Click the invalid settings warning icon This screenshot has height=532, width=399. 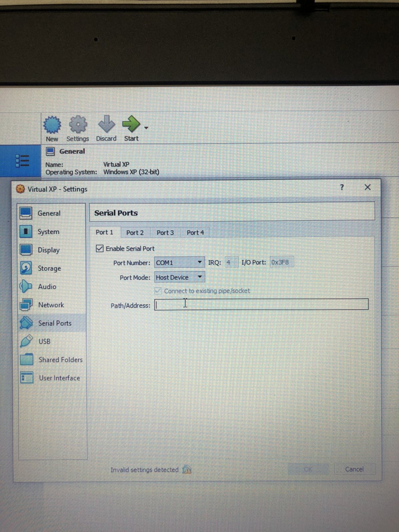(187, 469)
